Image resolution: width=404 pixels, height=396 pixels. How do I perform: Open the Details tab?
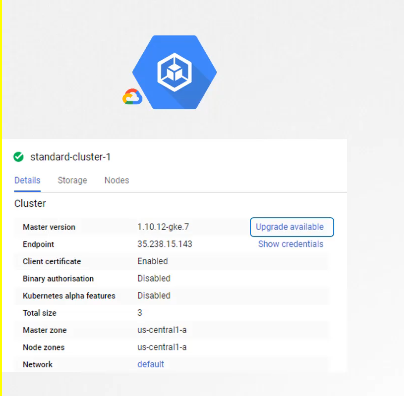27,180
